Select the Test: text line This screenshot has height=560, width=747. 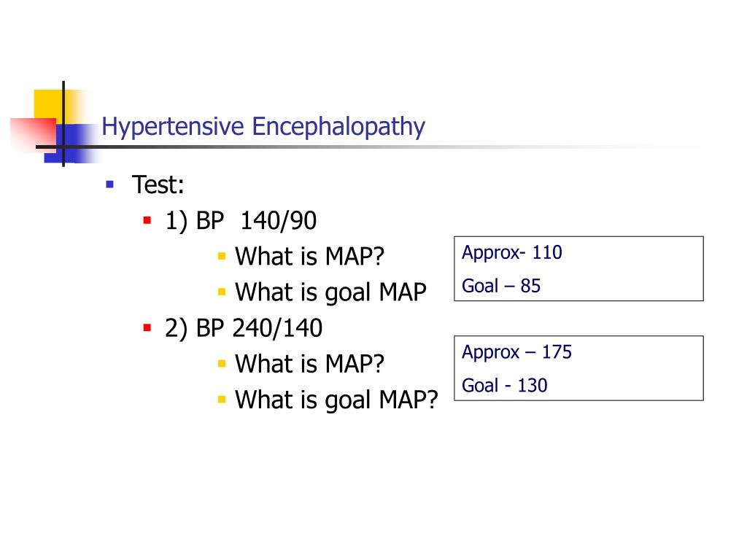pos(158,184)
